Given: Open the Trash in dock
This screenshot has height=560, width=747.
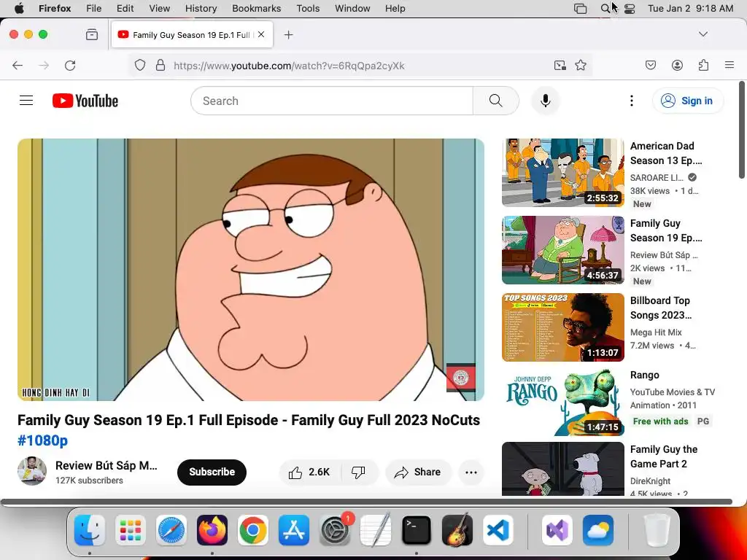Looking at the screenshot, I should [657, 530].
